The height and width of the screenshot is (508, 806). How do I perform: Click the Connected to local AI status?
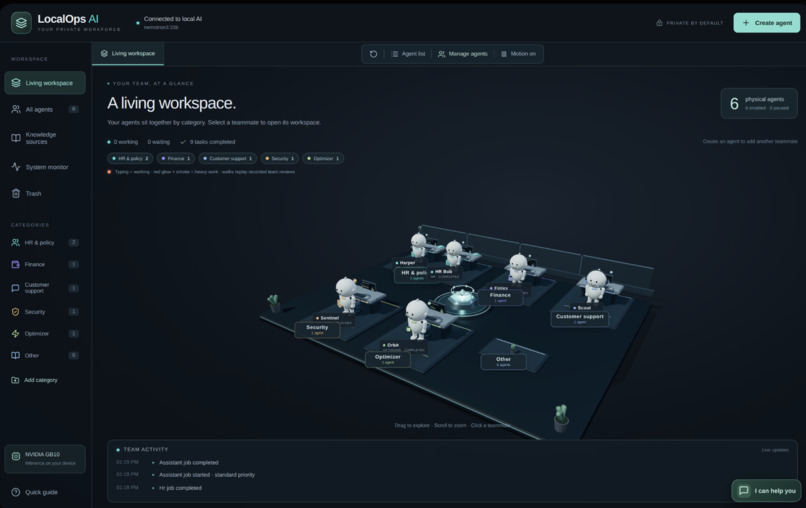[169, 23]
